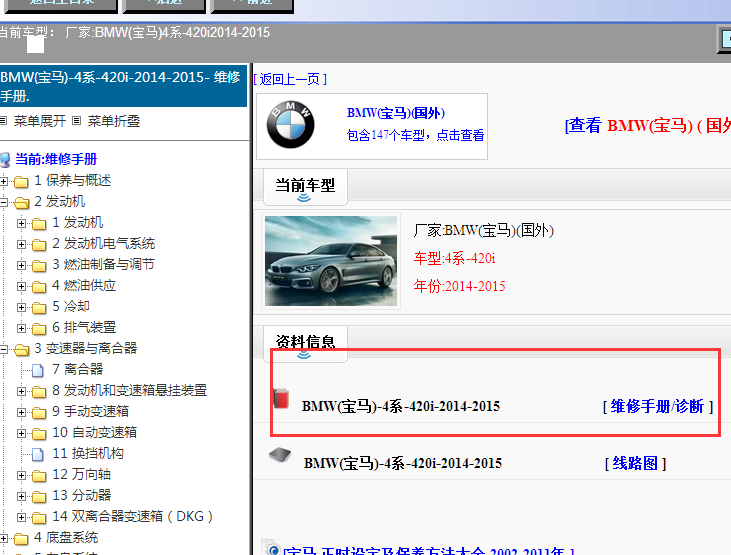Open the 维修手册/诊断 link
Image resolution: width=731 pixels, height=555 pixels.
pos(657,406)
